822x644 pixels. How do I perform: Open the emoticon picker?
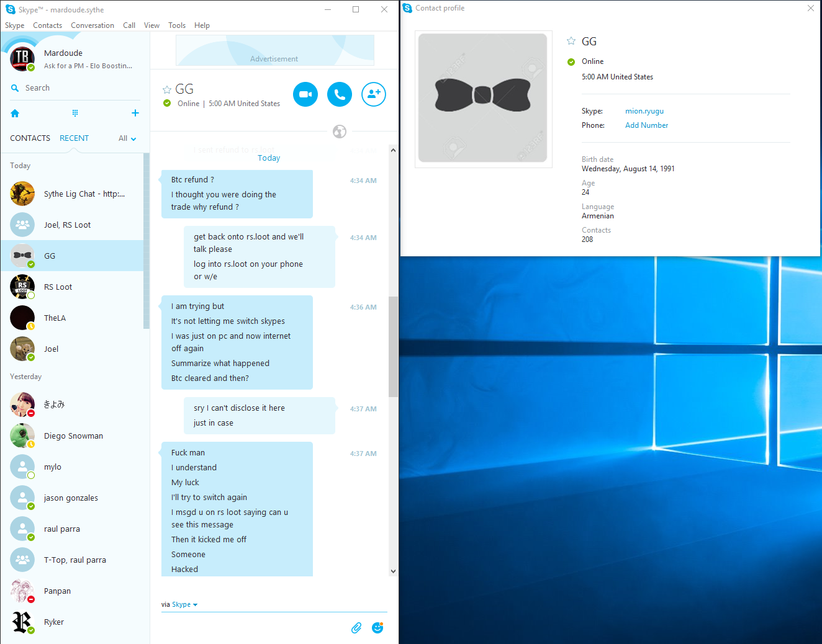coord(377,628)
